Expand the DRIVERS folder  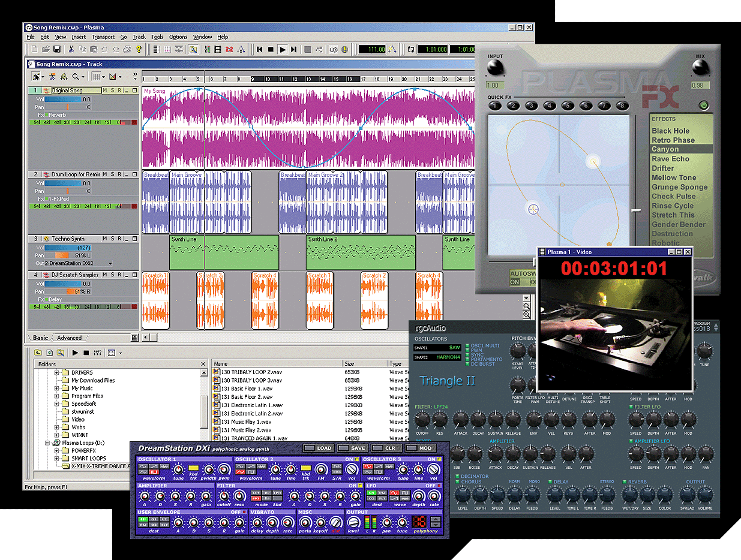(x=58, y=372)
